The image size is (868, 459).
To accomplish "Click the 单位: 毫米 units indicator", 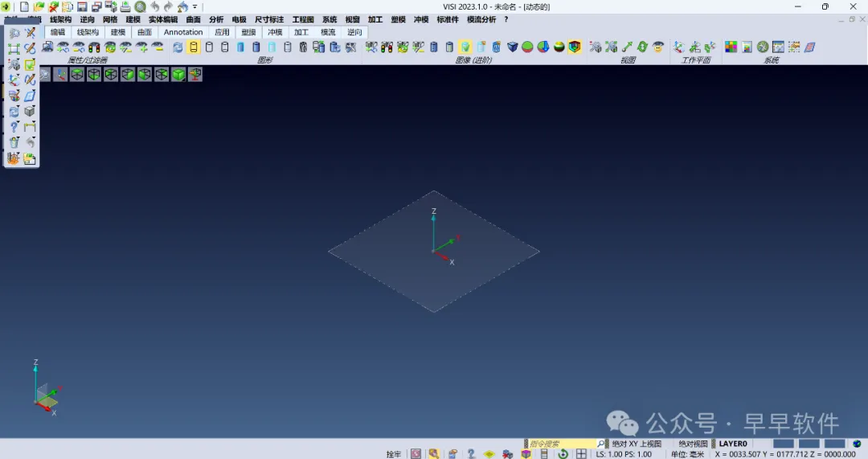I will click(687, 454).
